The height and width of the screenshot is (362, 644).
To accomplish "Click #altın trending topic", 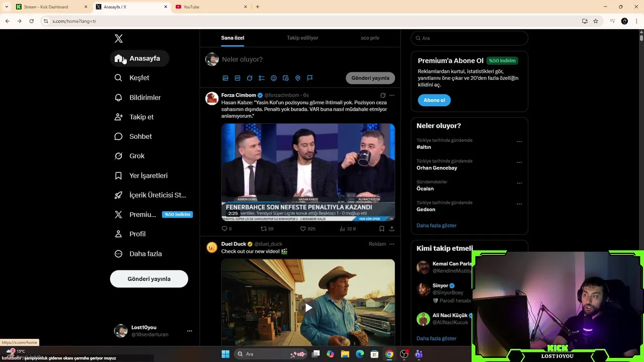I will (424, 147).
